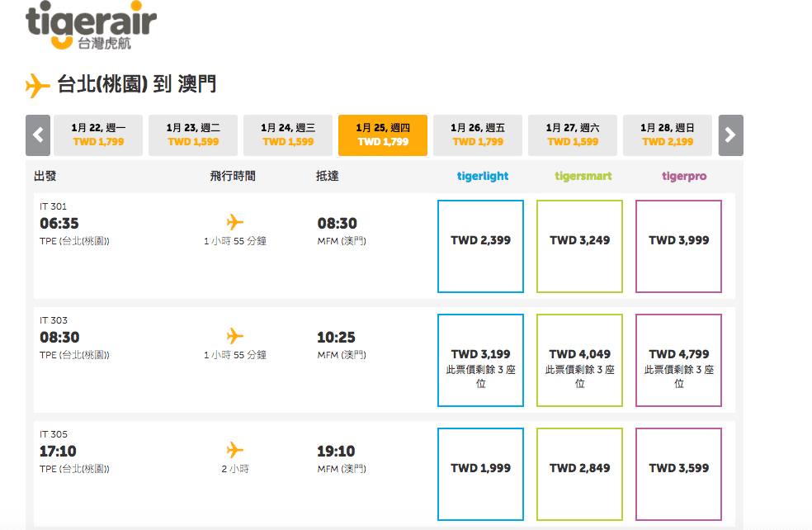Click the 06:35 departure time

pos(59,223)
